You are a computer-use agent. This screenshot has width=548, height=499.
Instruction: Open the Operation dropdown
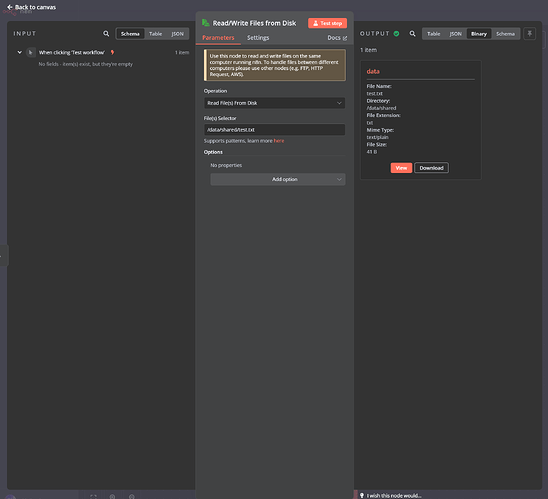point(274,103)
